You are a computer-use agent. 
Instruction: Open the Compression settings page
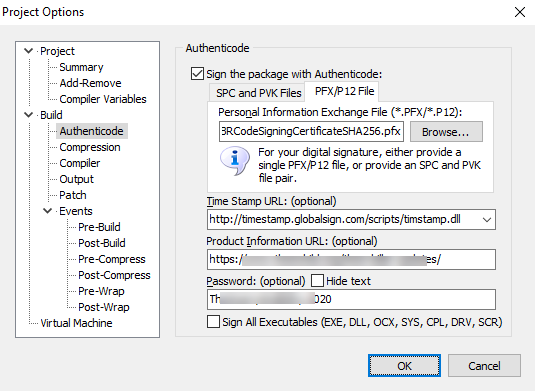pos(90,147)
